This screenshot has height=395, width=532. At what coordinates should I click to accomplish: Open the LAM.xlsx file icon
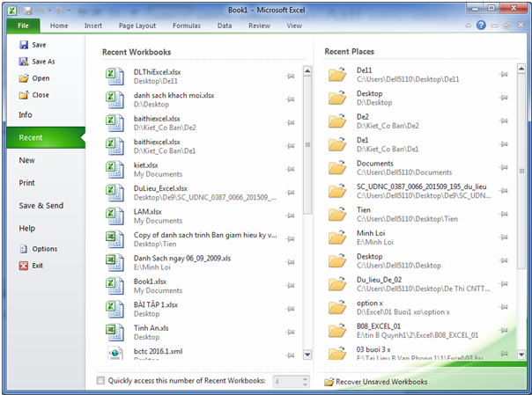115,216
